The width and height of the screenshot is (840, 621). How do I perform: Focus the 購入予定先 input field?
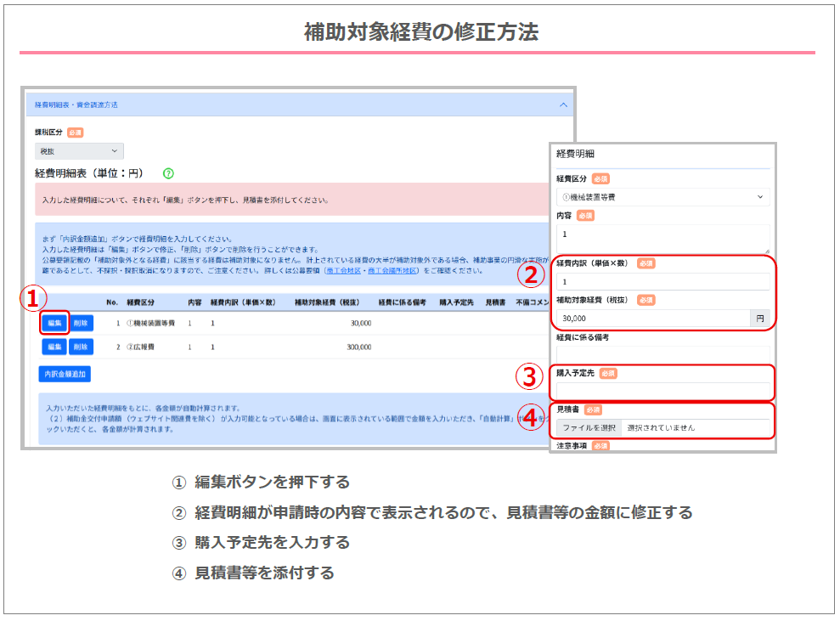(x=662, y=390)
